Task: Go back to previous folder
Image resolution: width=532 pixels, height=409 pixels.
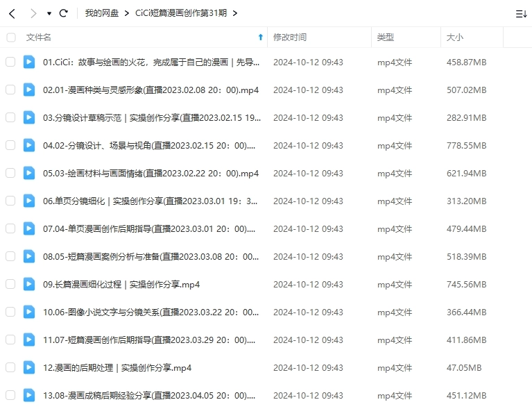Action: (x=12, y=13)
